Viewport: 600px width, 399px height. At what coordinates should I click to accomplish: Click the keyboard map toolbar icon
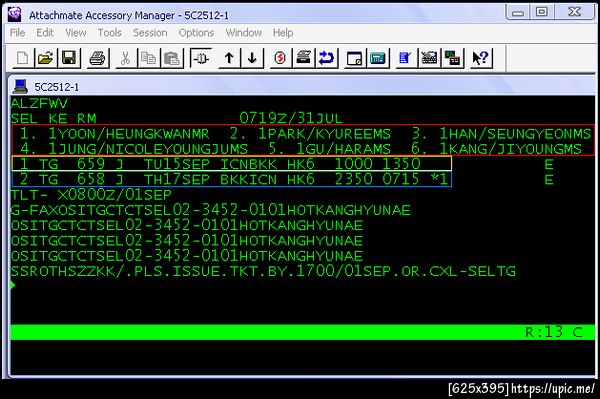(429, 59)
